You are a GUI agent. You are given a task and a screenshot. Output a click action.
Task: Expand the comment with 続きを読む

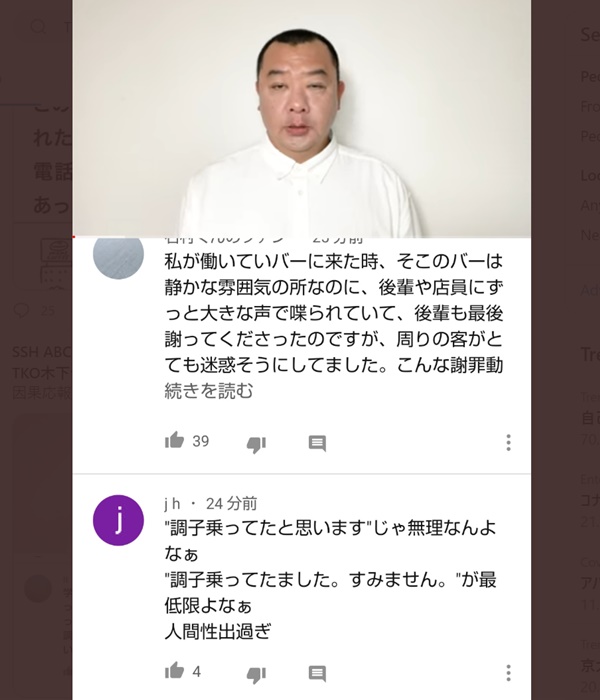tap(208, 391)
